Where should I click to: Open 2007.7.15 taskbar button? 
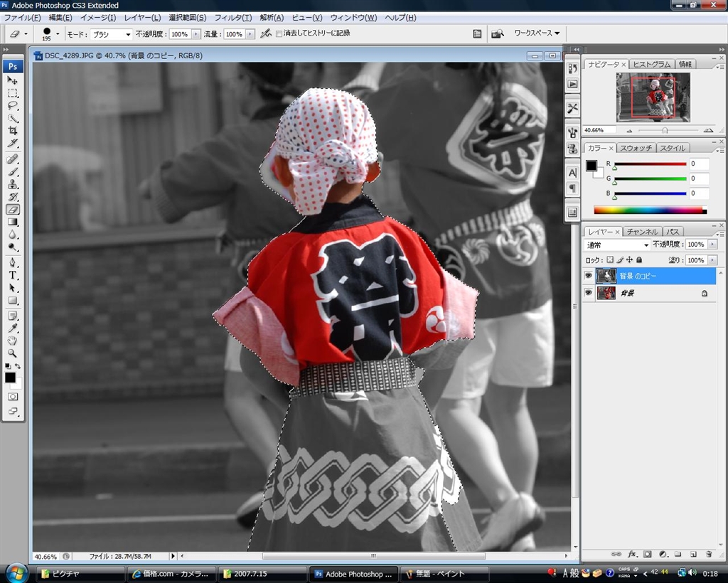pyautogui.click(x=263, y=574)
